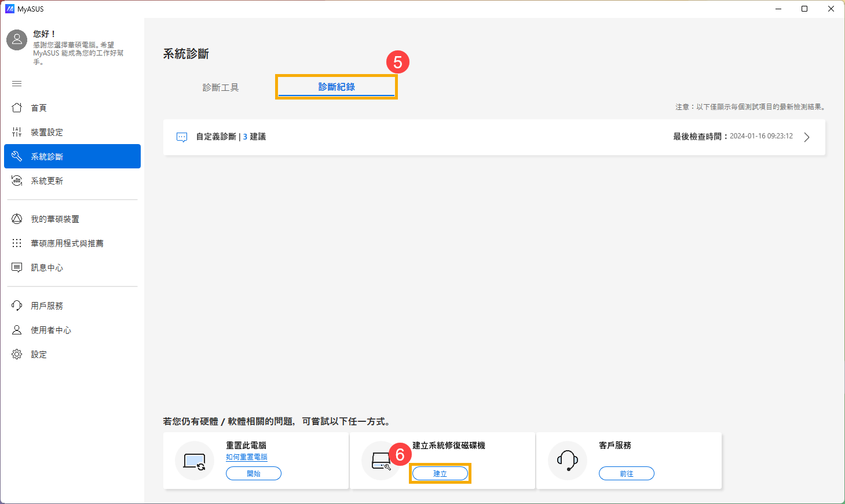
Task: Select the 診斷紀錄 tab
Action: pos(336,87)
